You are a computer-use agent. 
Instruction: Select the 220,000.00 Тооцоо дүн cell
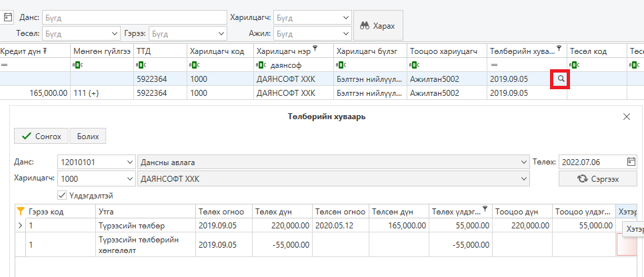[523, 225]
